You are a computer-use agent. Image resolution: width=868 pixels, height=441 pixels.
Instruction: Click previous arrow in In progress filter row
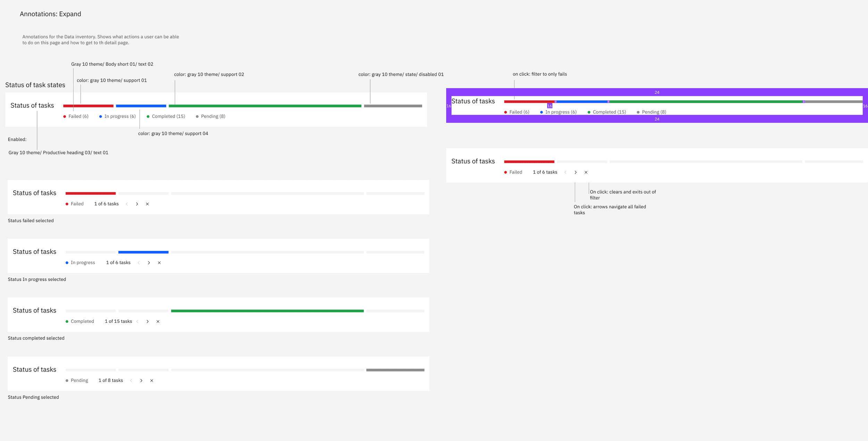(139, 263)
